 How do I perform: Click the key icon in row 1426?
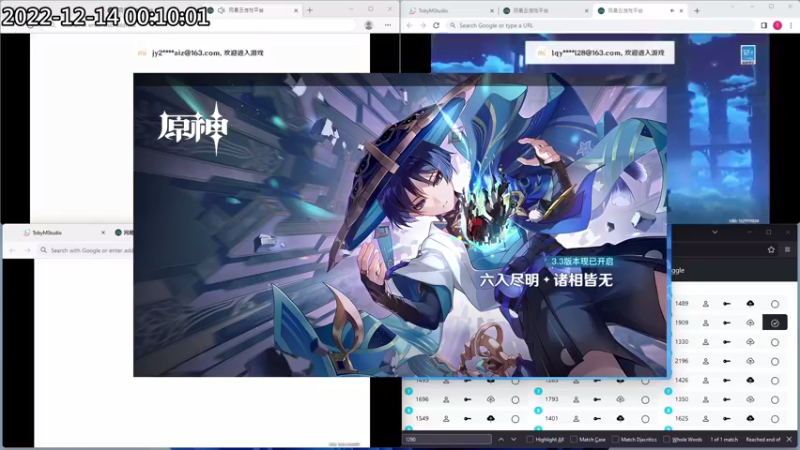[727, 381]
